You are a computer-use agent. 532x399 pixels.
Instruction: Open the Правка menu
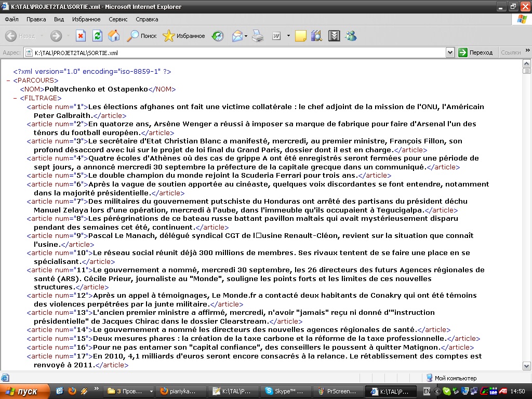(36, 19)
